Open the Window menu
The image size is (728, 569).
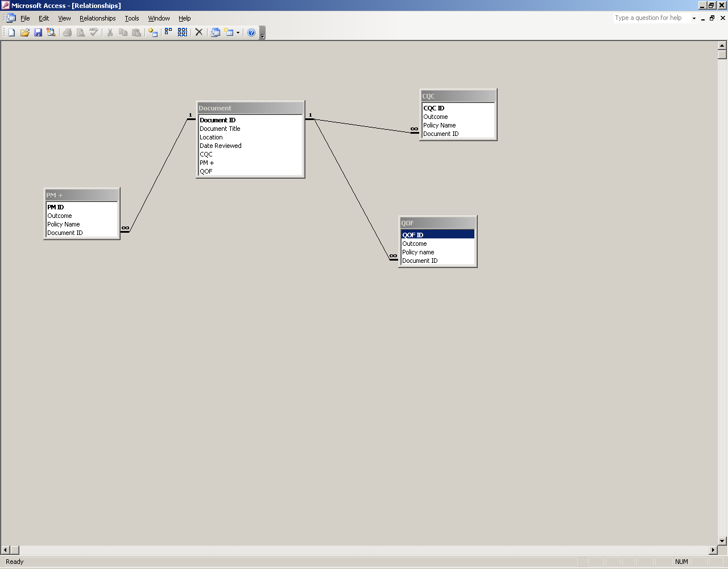tap(159, 18)
